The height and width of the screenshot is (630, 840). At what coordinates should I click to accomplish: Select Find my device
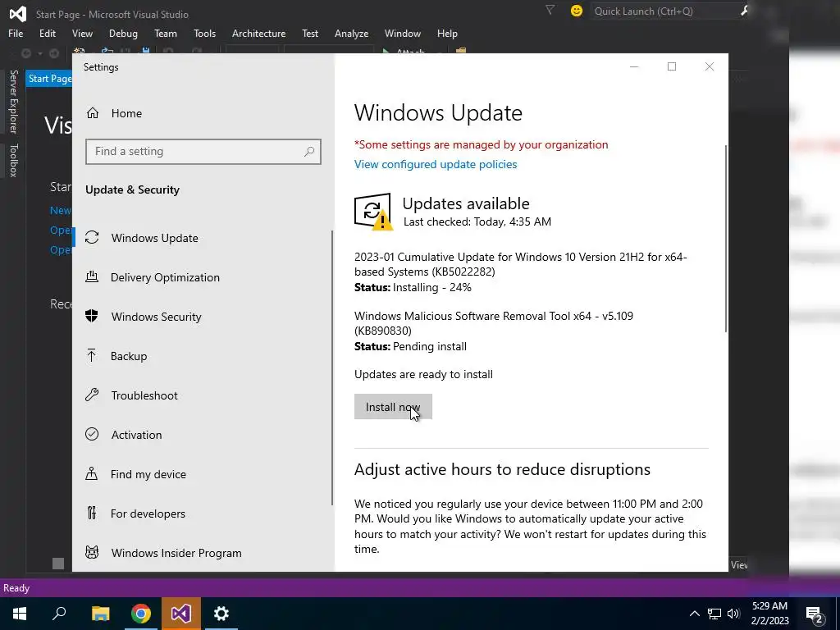click(135, 474)
